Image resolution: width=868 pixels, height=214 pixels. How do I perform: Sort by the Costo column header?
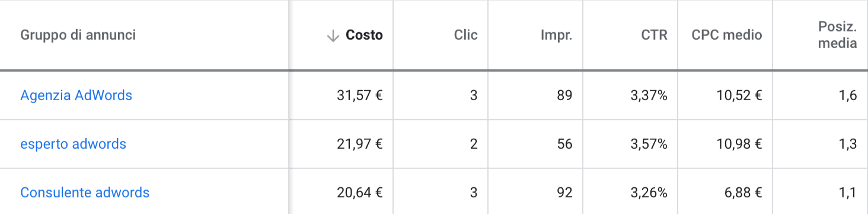point(364,36)
